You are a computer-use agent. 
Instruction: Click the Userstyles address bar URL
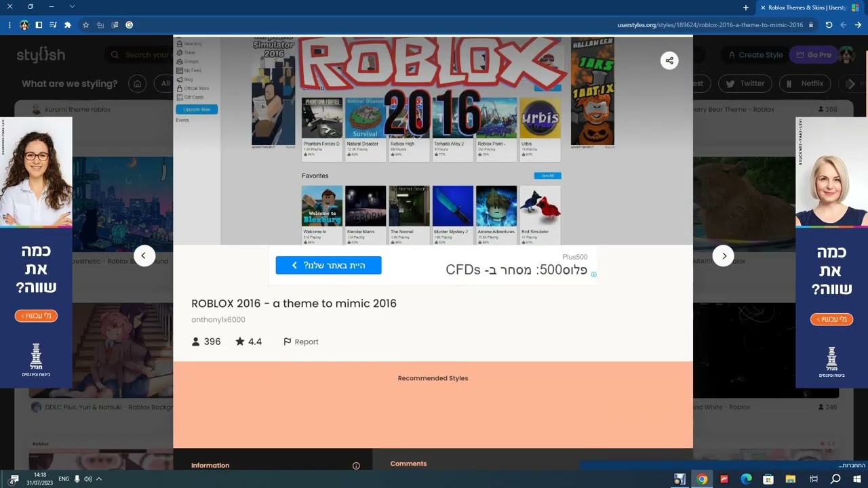(x=710, y=25)
